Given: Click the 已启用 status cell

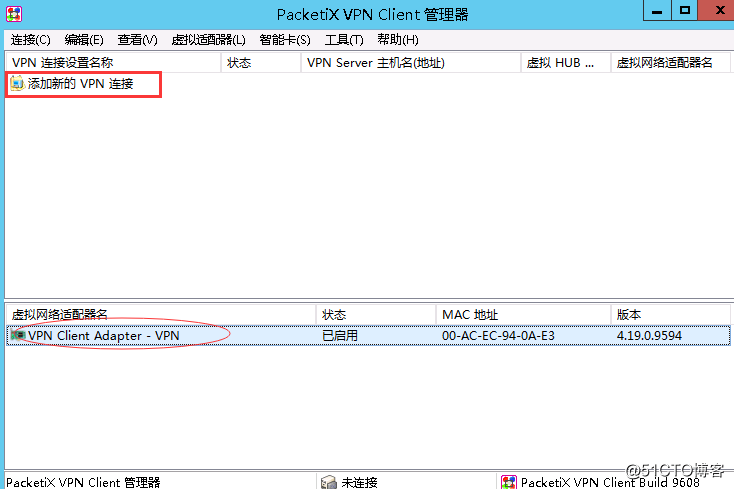Looking at the screenshot, I should 340,336.
